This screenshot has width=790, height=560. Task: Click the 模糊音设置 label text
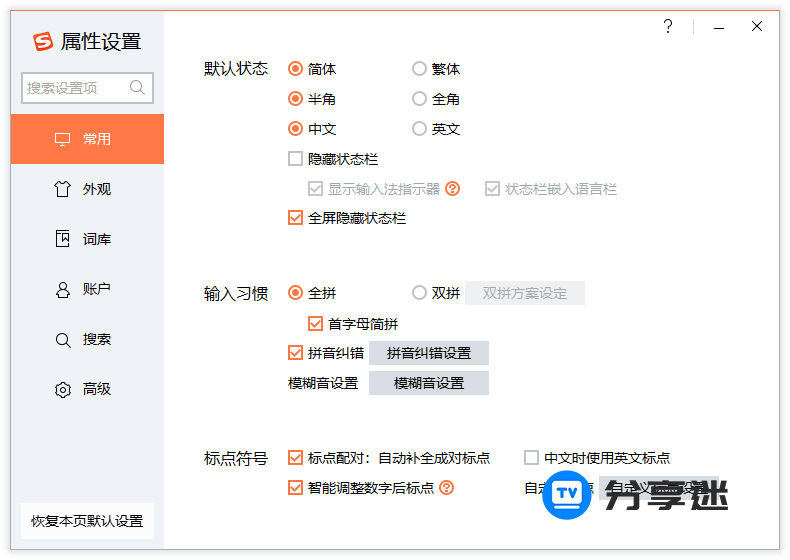point(323,383)
